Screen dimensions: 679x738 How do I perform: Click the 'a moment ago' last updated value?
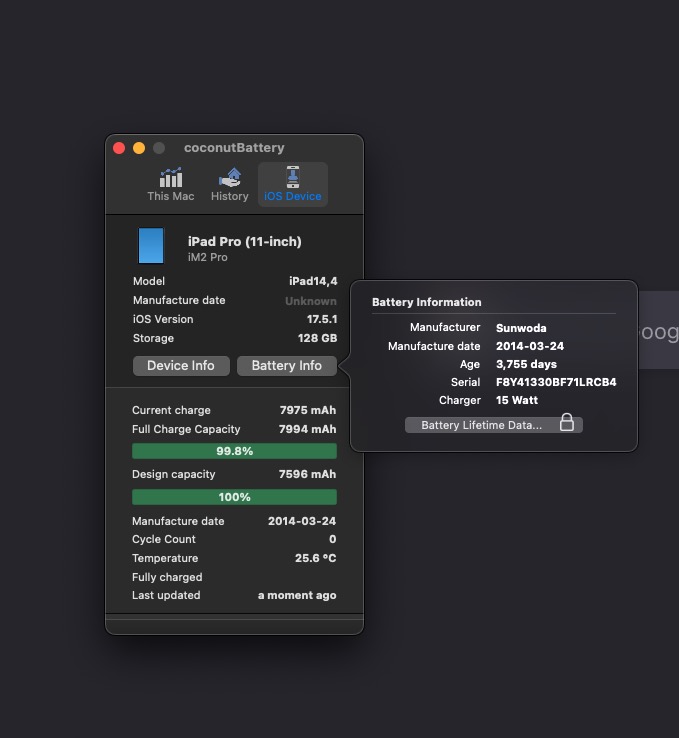click(x=297, y=595)
